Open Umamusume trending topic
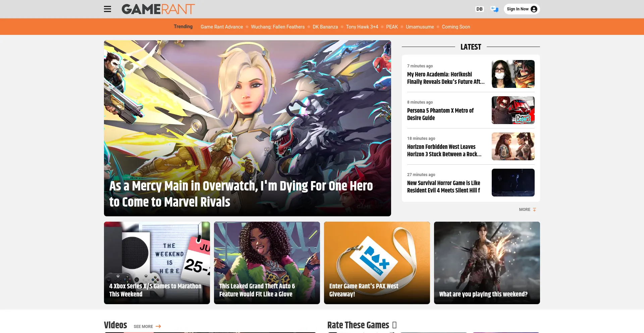Viewport: 644px width, 333px height. (420, 27)
